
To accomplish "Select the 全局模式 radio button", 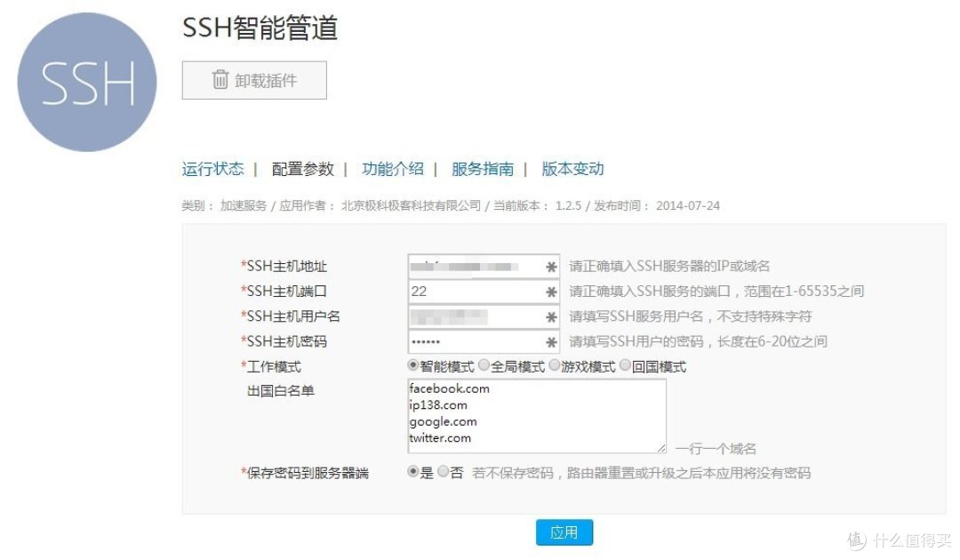I will click(484, 365).
